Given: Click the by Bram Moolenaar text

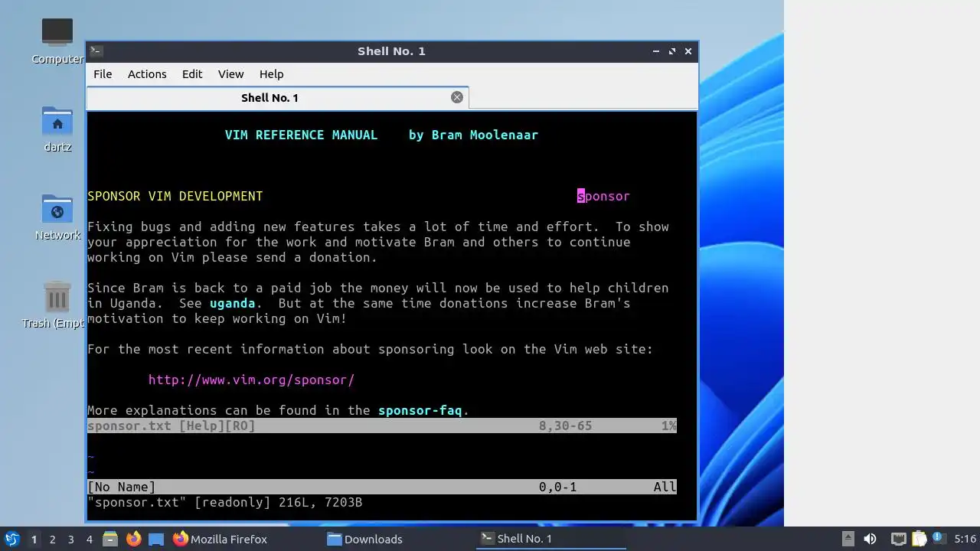Looking at the screenshot, I should (473, 135).
